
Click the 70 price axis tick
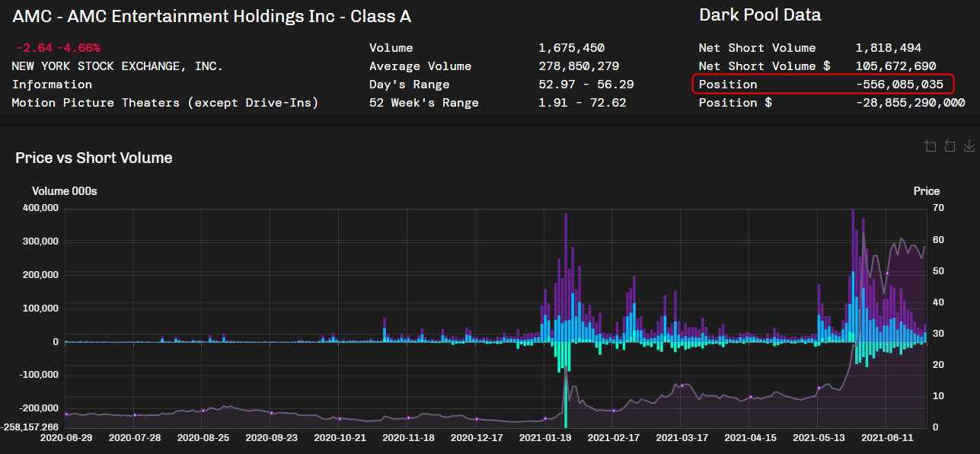[938, 208]
